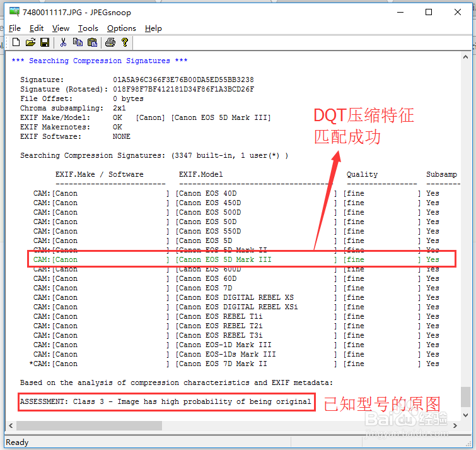476x450 pixels.
Task: Click the Canon EOS 450D row
Action: click(236, 203)
